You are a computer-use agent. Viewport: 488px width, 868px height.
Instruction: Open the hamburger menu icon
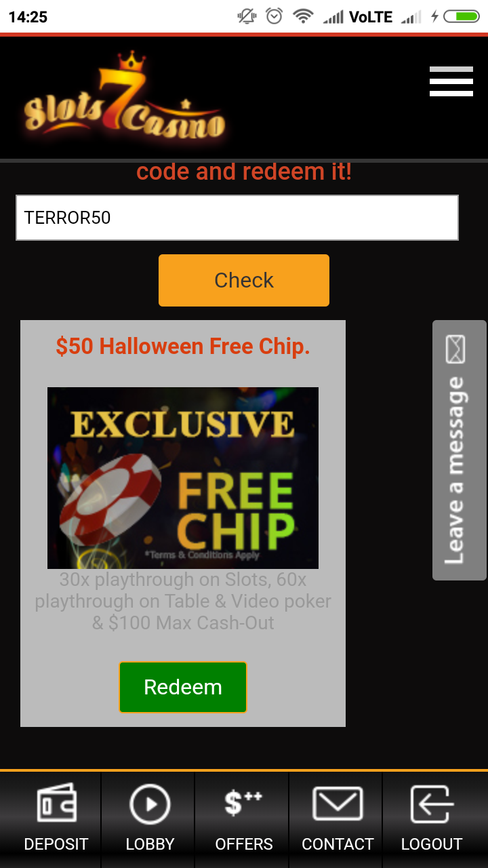(x=451, y=81)
